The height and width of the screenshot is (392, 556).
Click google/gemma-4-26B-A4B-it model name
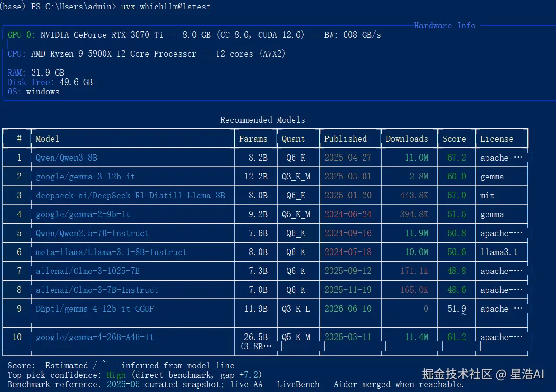[x=95, y=337]
